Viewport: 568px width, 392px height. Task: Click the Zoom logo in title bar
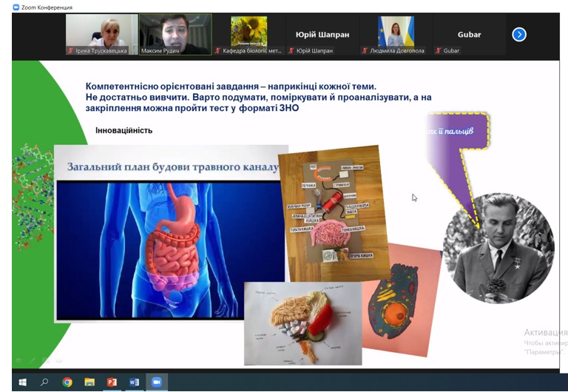16,7
